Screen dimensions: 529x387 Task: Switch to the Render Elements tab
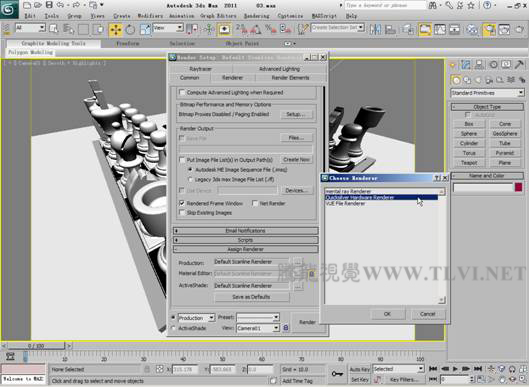click(x=290, y=78)
